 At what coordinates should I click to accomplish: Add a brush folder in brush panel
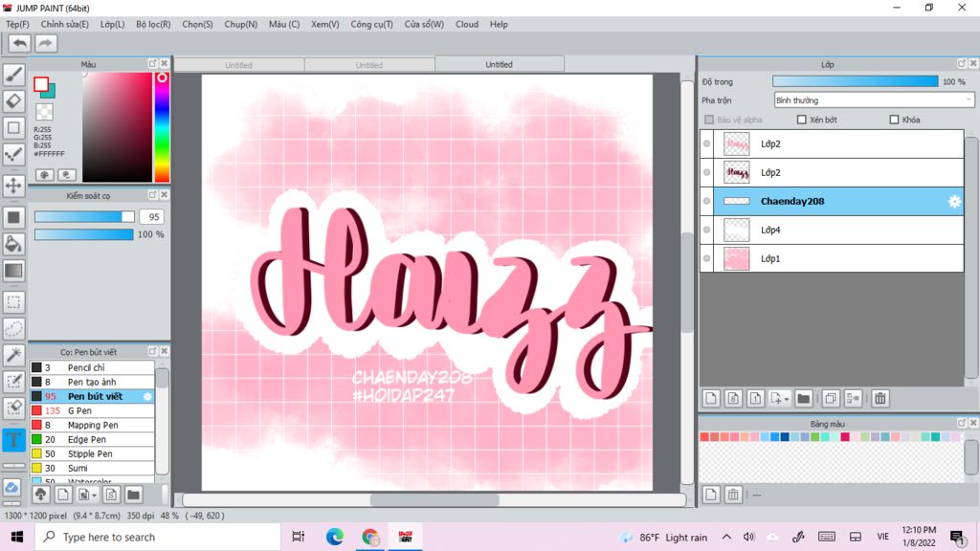click(133, 495)
